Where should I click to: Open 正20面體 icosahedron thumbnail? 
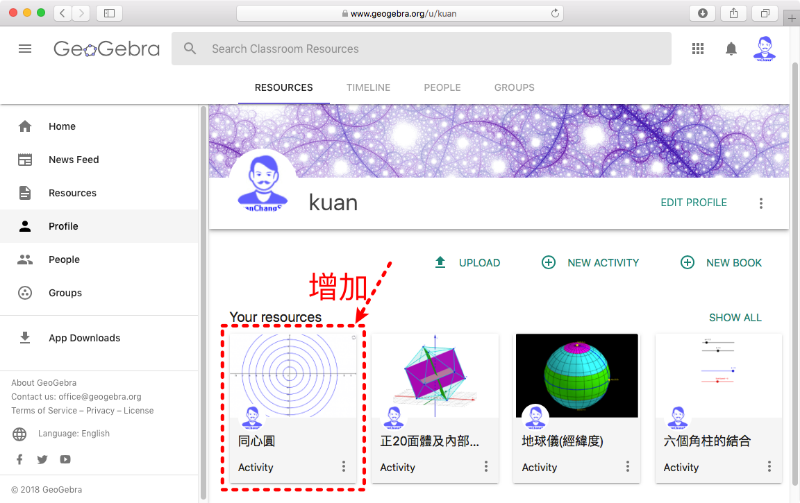(435, 375)
